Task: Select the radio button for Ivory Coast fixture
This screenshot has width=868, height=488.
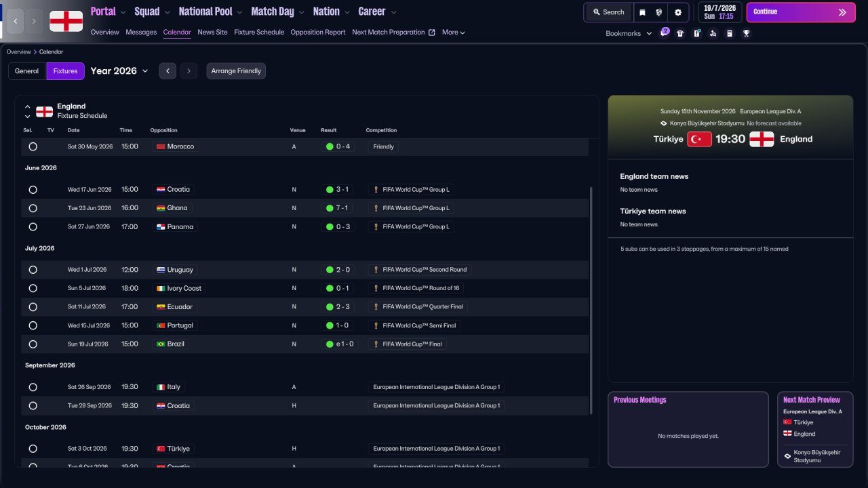Action: click(33, 288)
